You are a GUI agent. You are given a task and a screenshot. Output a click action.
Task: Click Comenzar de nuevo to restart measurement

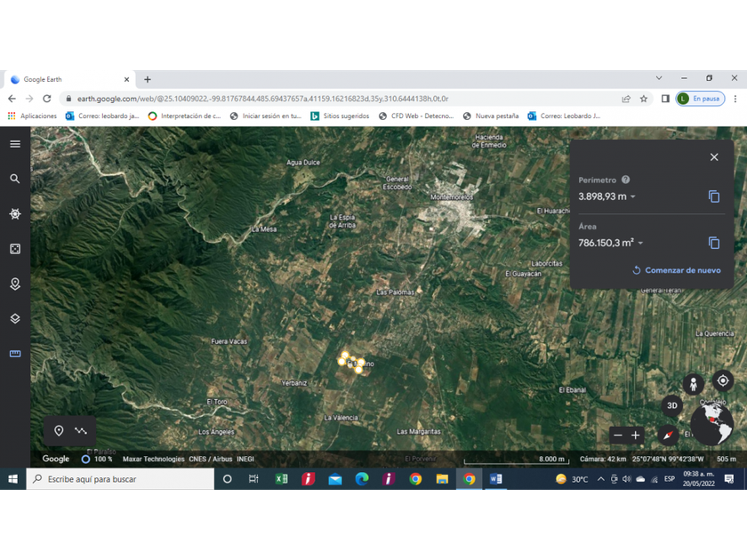[677, 270]
